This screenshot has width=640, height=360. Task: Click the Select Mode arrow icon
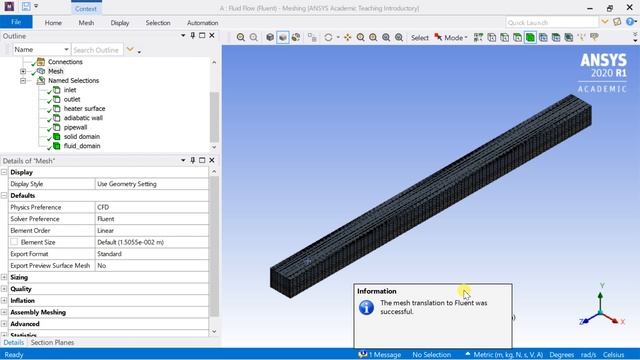tap(438, 37)
